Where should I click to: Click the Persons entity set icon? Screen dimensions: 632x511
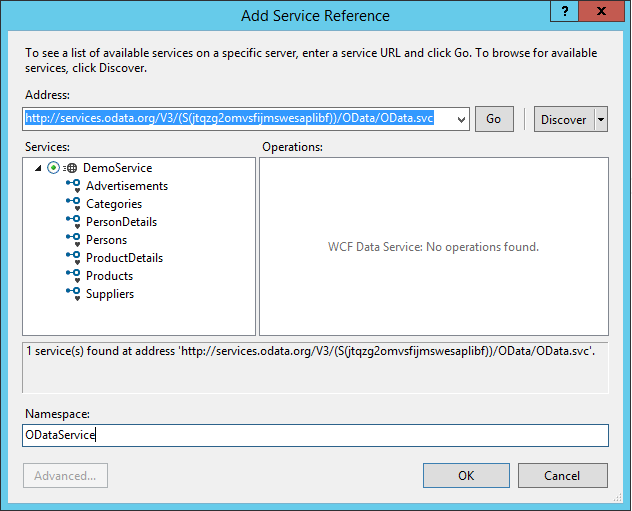73,240
